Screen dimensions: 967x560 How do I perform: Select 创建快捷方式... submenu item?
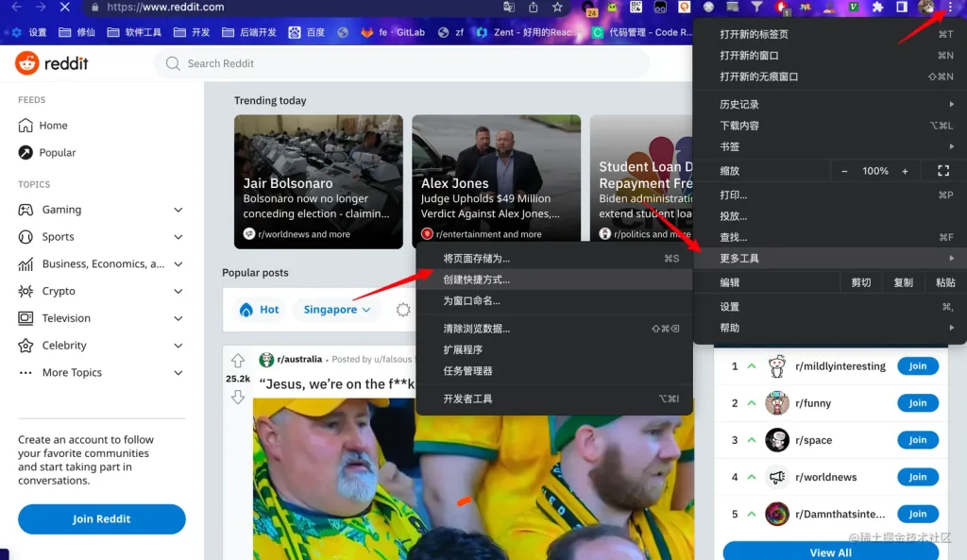point(554,280)
